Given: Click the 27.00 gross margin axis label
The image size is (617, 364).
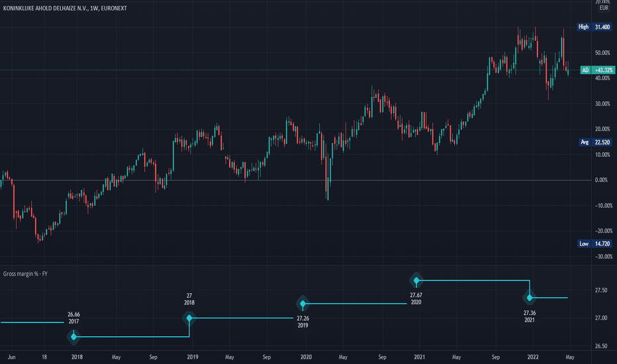Looking at the screenshot, I should [601, 318].
